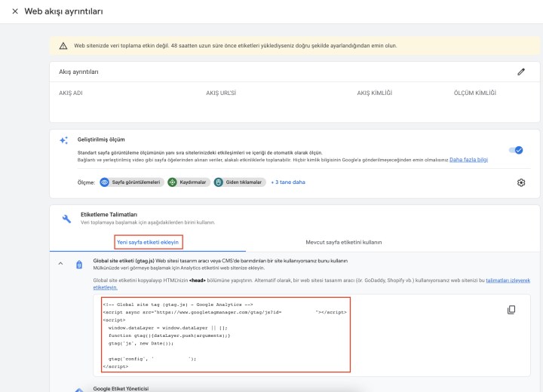This screenshot has width=543, height=392.
Task: Open the Daha fazla bilgi link
Action: (x=468, y=160)
